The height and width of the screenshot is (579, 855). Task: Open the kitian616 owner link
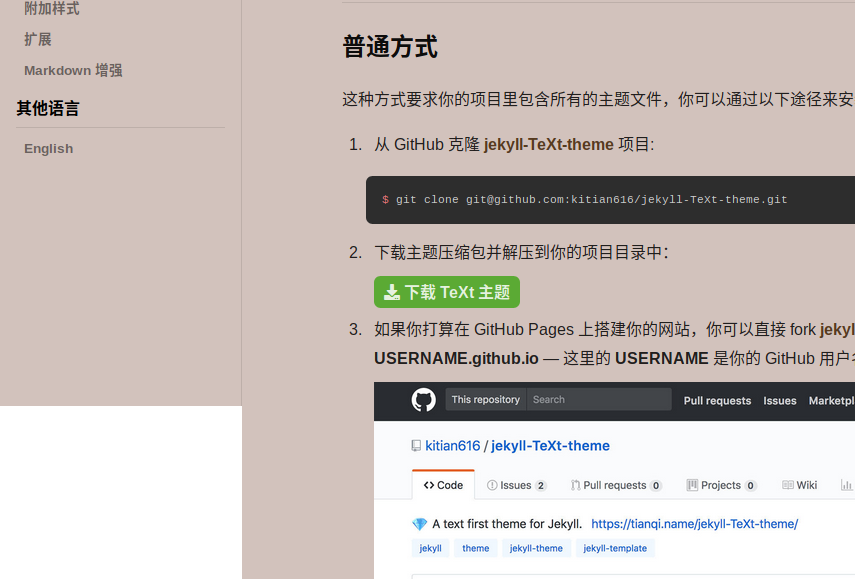click(453, 446)
